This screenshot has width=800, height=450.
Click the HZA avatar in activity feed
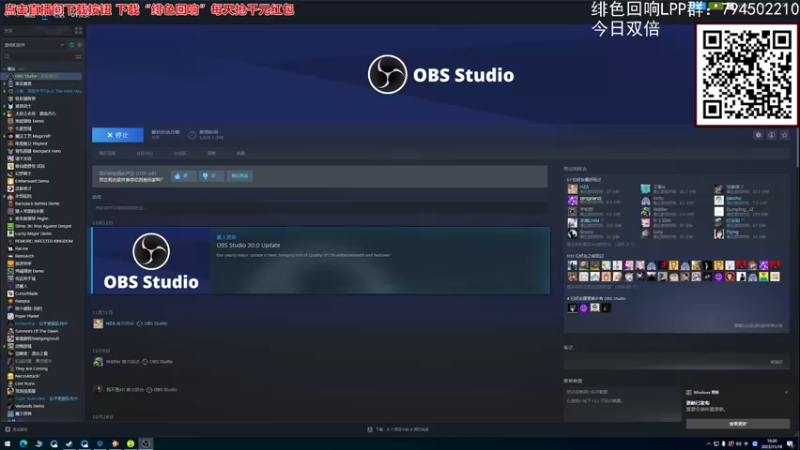[x=98, y=323]
